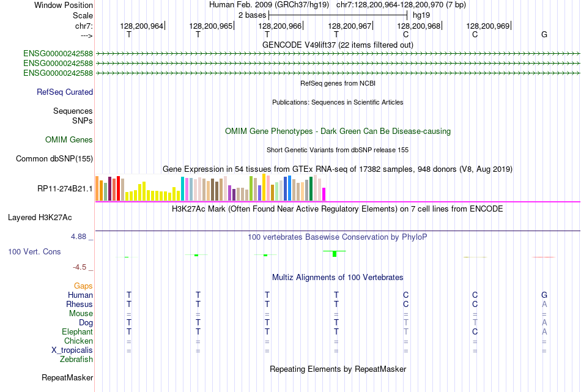Click the Elephant species label
This screenshot has width=581, height=392.
78,331
